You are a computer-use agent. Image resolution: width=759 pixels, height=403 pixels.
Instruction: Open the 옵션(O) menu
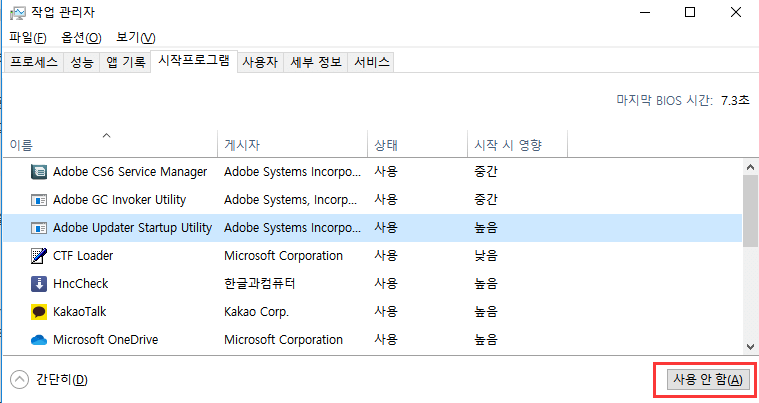pyautogui.click(x=81, y=37)
